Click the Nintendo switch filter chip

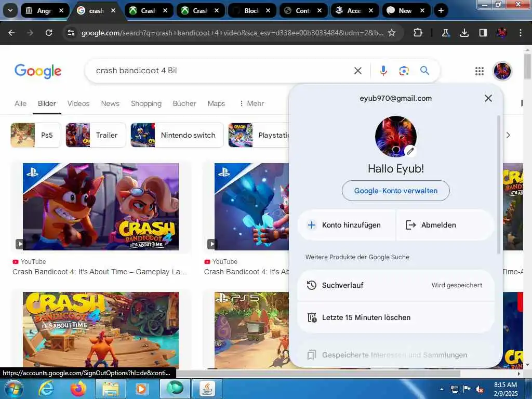(x=177, y=135)
